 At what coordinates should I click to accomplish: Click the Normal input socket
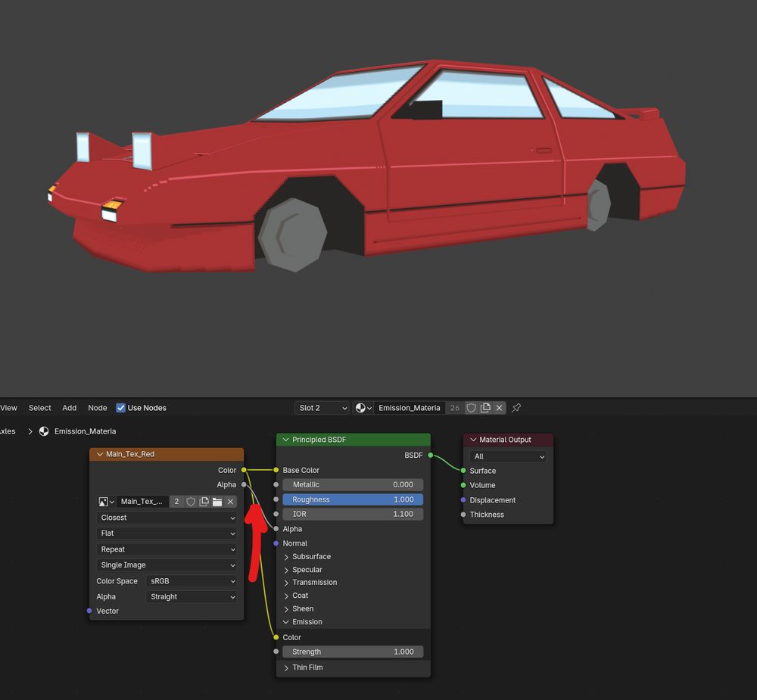click(x=276, y=543)
